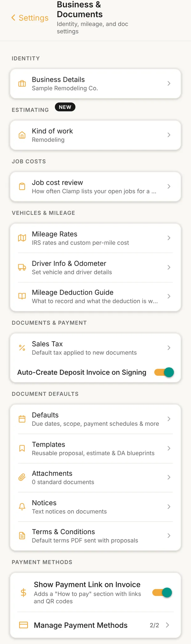Viewport: 191px width, 644px height.
Task: Click the 'What to record and what the deduction' subtitle
Action: pyautogui.click(x=95, y=301)
